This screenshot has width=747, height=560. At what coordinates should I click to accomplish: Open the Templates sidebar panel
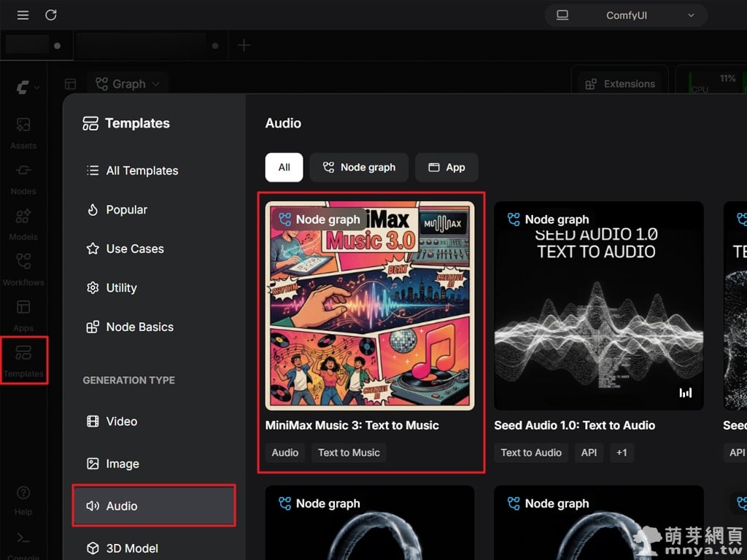click(x=24, y=360)
